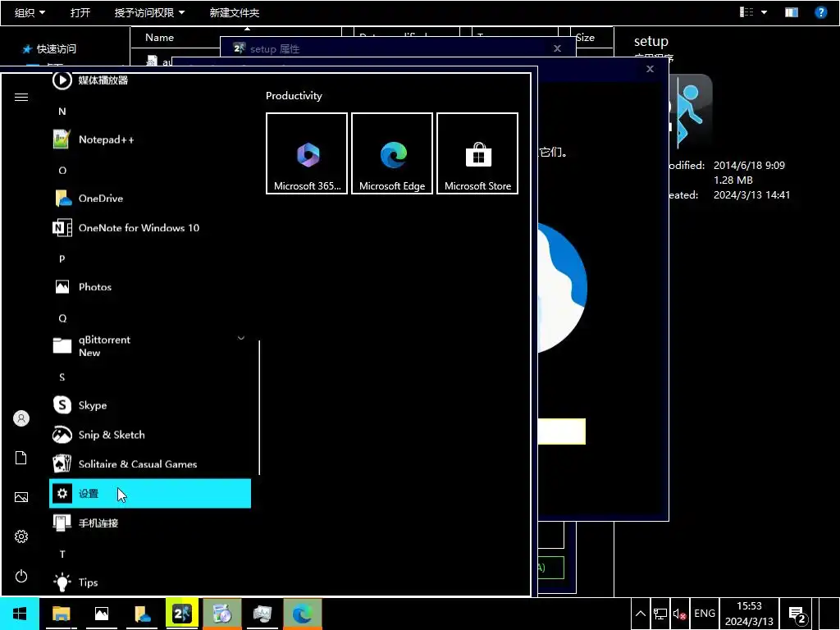Jump to letter N section header
This screenshot has height=630, width=840.
pos(62,112)
